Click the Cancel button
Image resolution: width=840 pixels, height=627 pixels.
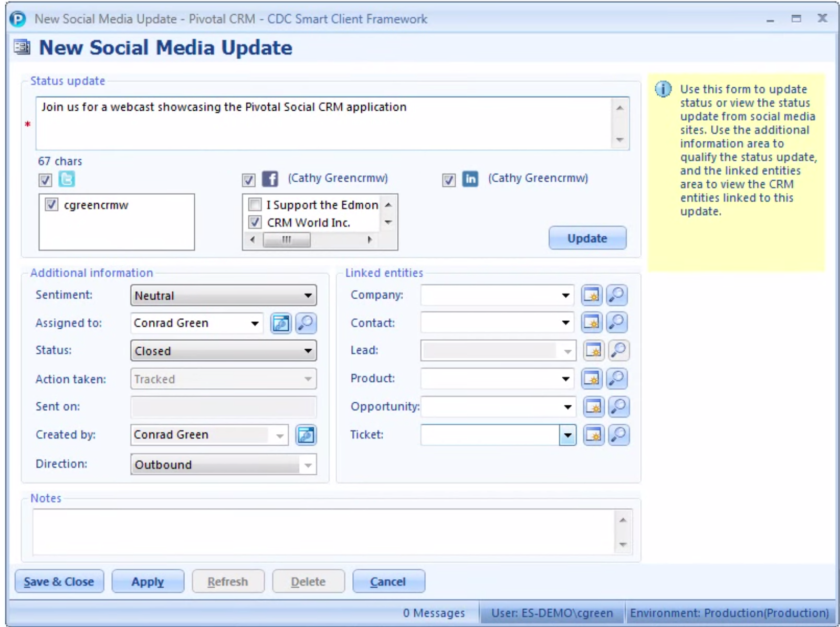[x=388, y=581]
